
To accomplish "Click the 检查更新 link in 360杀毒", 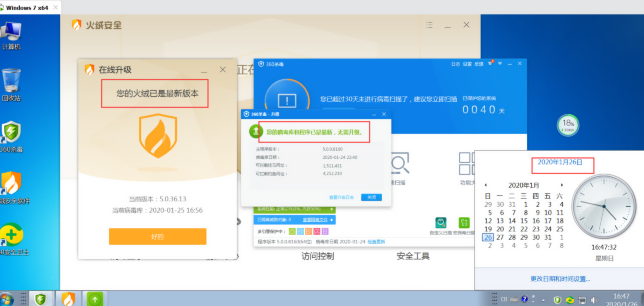I will click(376, 242).
